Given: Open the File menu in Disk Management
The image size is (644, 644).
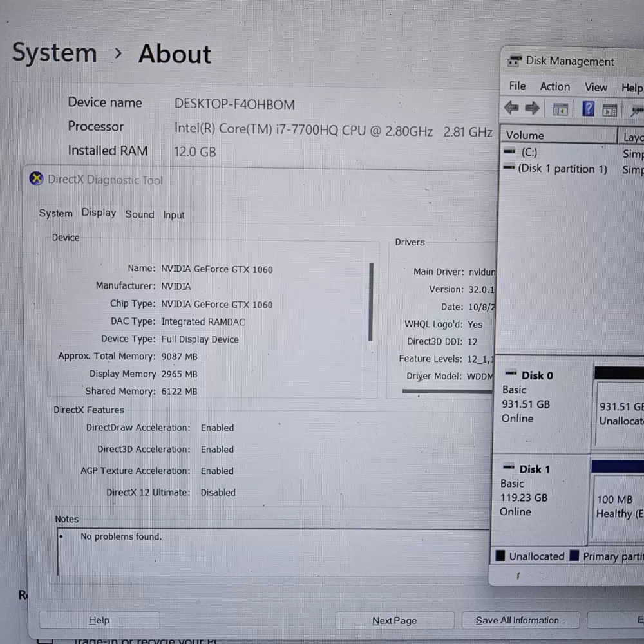Looking at the screenshot, I should (517, 86).
